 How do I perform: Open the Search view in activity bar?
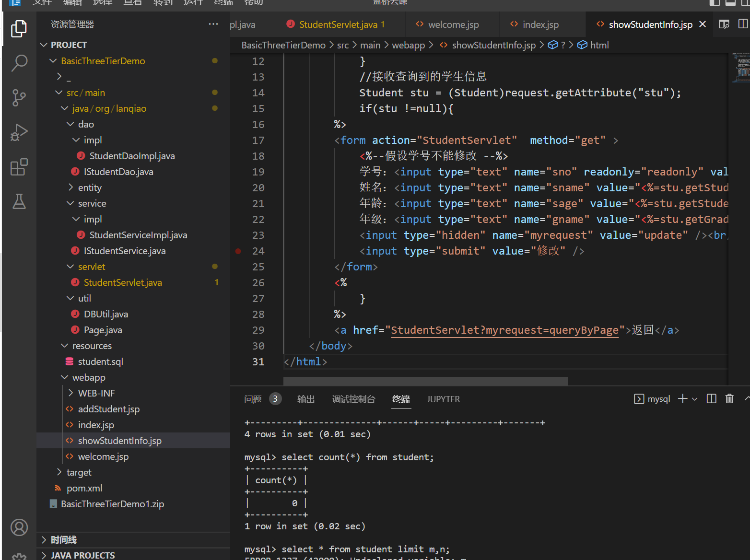pos(19,63)
